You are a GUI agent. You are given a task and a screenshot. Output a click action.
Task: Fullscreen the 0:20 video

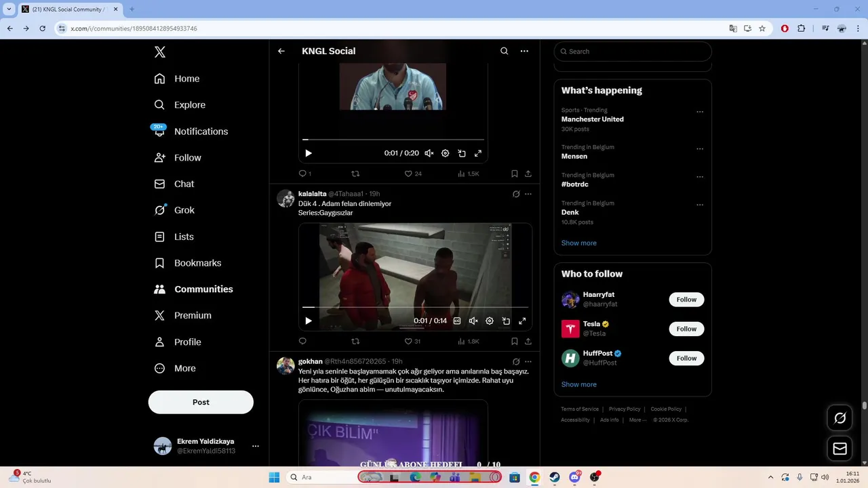pos(478,153)
